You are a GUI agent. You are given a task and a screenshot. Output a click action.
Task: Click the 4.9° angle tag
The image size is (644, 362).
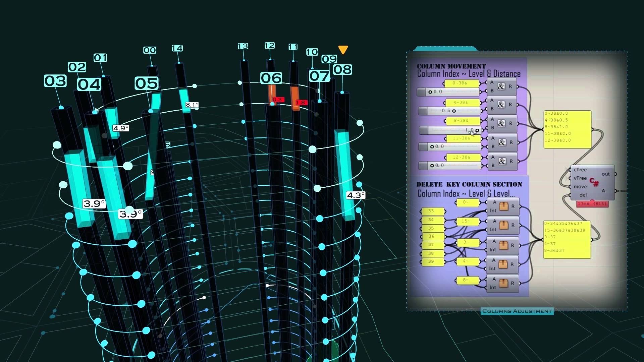tap(121, 128)
